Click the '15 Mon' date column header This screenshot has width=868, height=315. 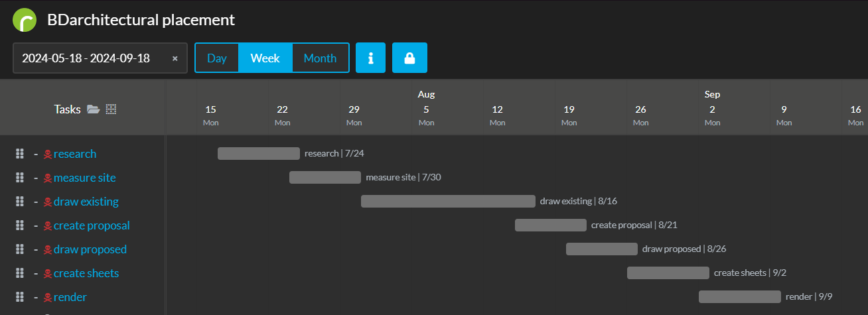(x=210, y=115)
